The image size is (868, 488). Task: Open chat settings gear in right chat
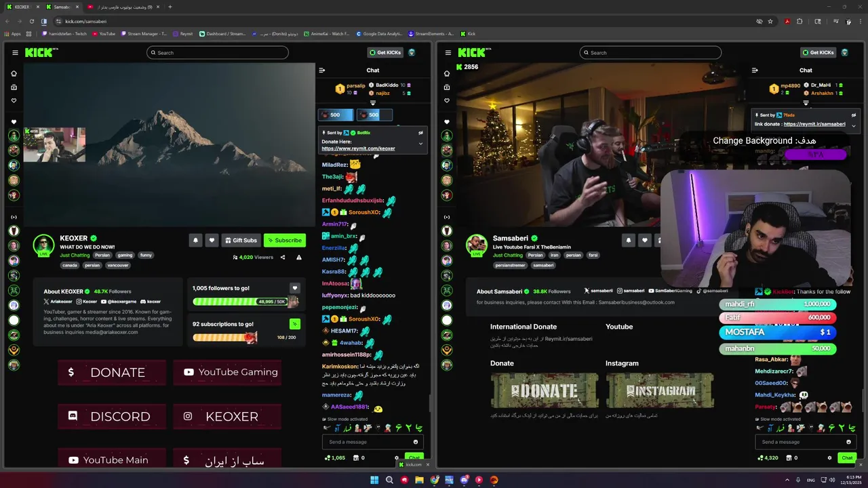(829, 457)
